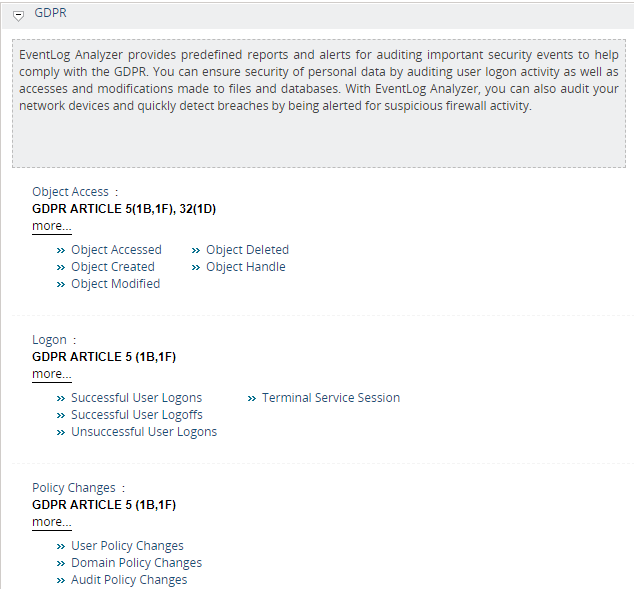The image size is (634, 589).
Task: Expand 'more...' under Object Access
Action: point(51,226)
